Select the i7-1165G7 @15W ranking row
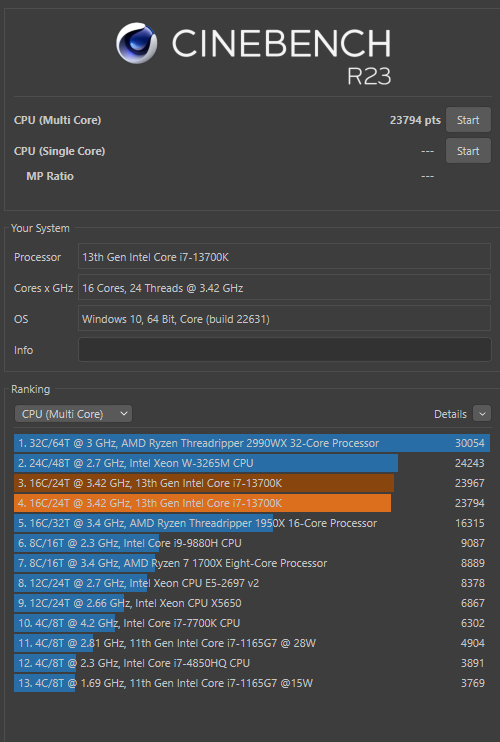This screenshot has width=500, height=742. click(x=252, y=683)
